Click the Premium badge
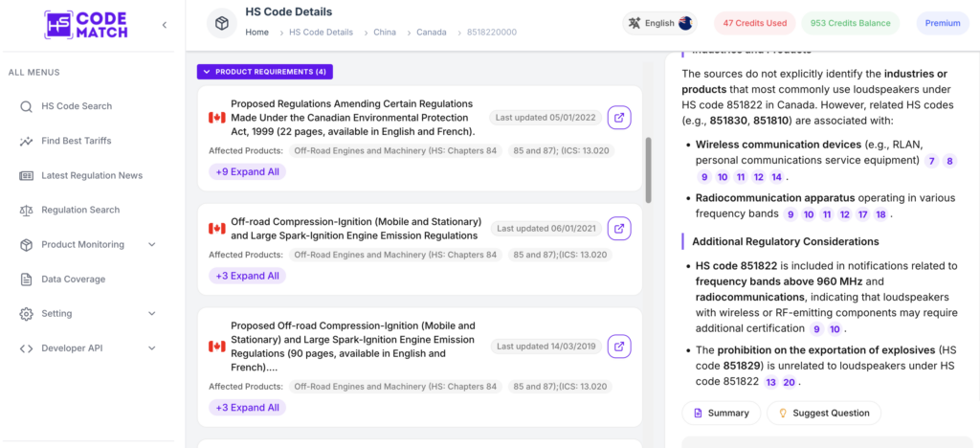 pos(943,23)
